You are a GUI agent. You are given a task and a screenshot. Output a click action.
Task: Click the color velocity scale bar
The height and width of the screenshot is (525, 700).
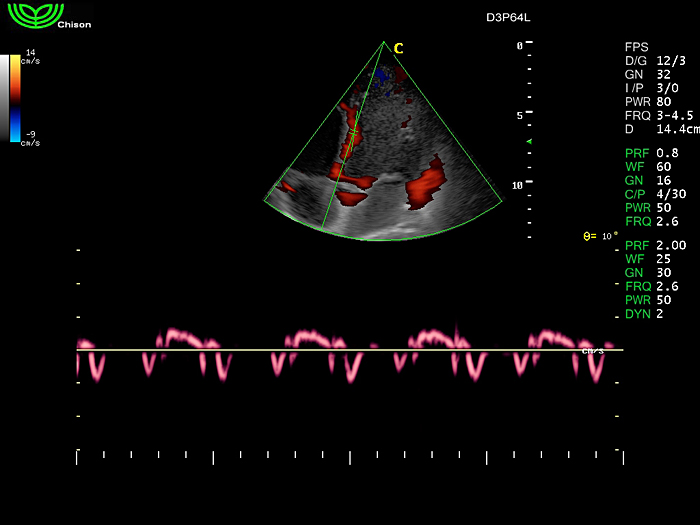(x=15, y=97)
